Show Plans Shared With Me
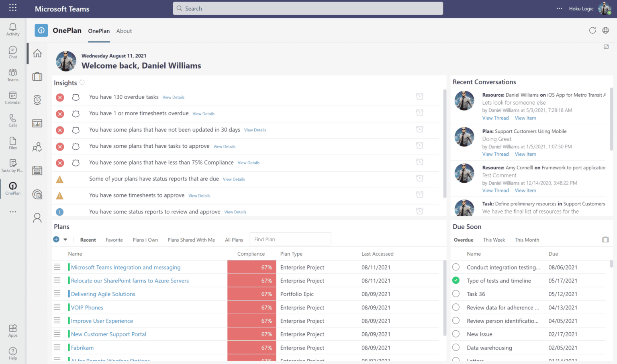The height and width of the screenshot is (364, 617). pyautogui.click(x=191, y=240)
